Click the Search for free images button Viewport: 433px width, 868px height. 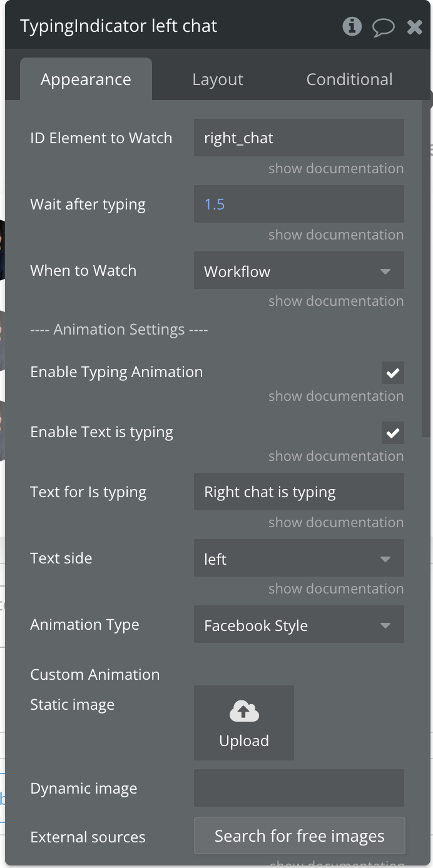pyautogui.click(x=299, y=836)
